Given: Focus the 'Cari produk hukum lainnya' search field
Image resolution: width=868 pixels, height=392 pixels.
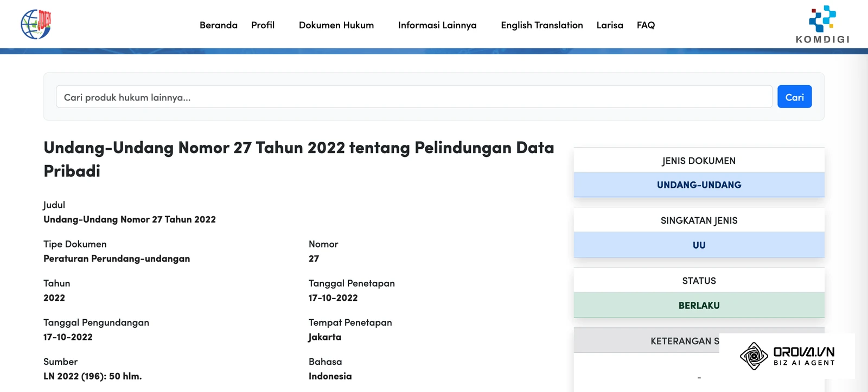Looking at the screenshot, I should click(414, 97).
